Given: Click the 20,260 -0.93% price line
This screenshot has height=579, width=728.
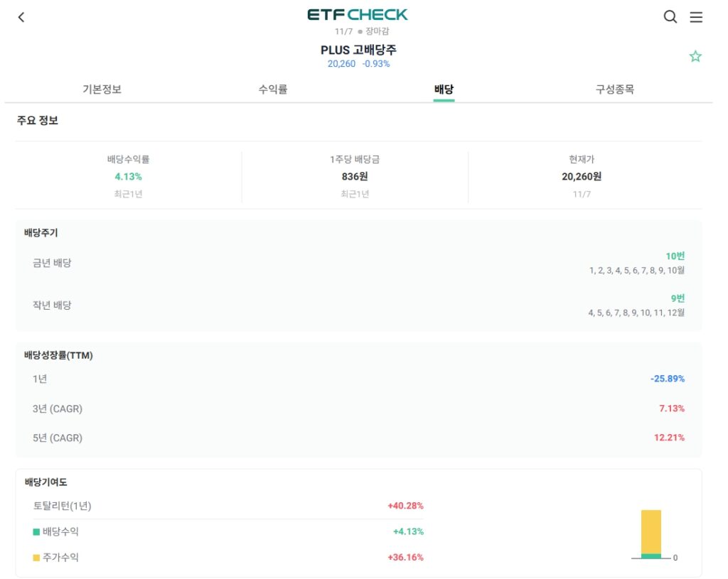Looking at the screenshot, I should coord(358,63).
